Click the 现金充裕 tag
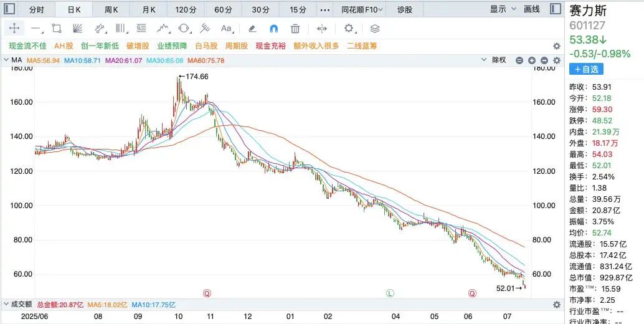Image resolution: width=644 pixels, height=324 pixels. pos(271,46)
